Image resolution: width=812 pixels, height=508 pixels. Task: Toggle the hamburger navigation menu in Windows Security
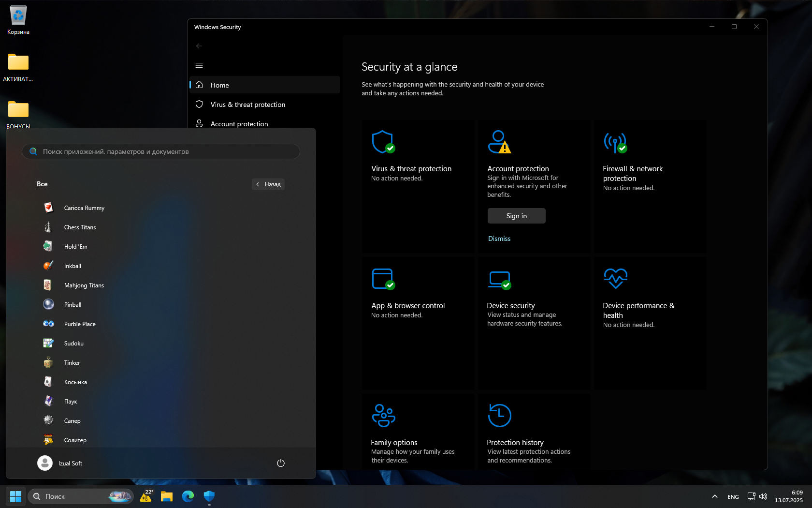[x=199, y=65]
